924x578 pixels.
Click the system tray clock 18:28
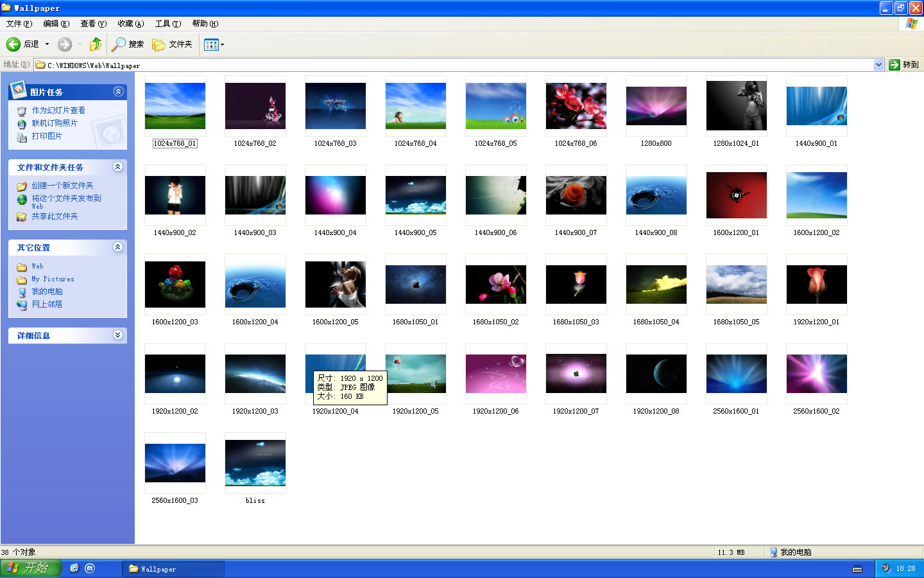coord(905,569)
